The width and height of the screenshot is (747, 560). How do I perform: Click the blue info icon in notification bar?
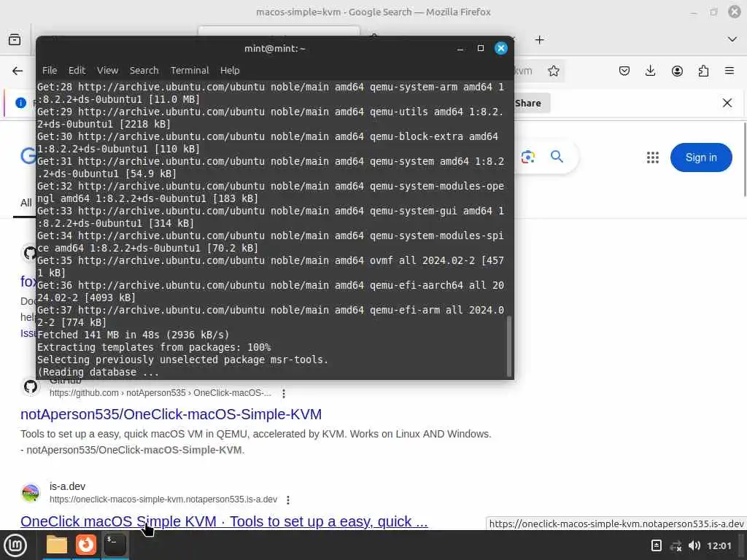(x=20, y=103)
